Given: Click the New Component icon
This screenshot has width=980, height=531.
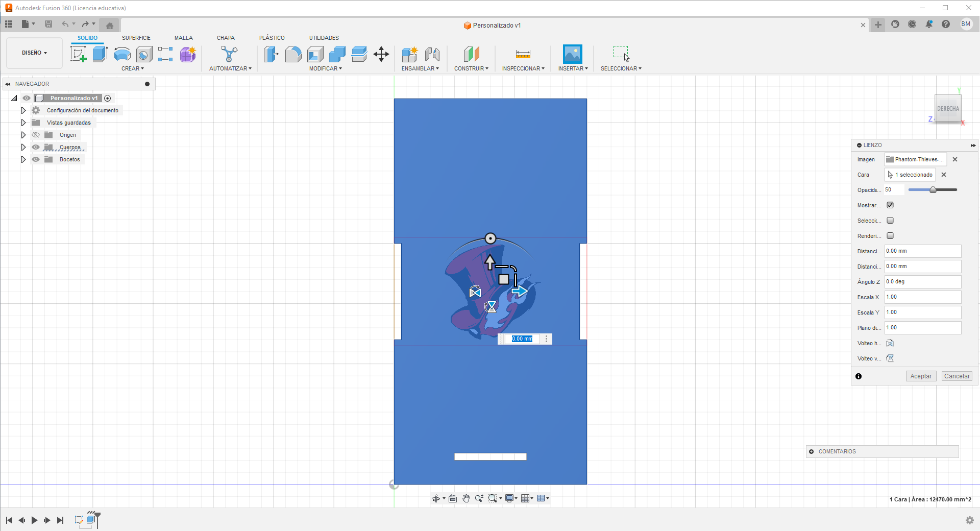Looking at the screenshot, I should point(409,54).
